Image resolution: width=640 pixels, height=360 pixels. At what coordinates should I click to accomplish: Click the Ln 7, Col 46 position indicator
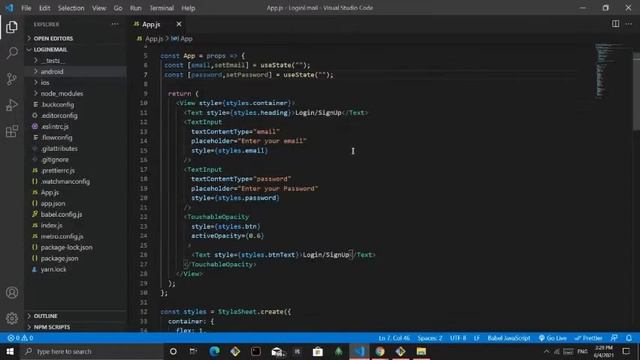tap(394, 338)
